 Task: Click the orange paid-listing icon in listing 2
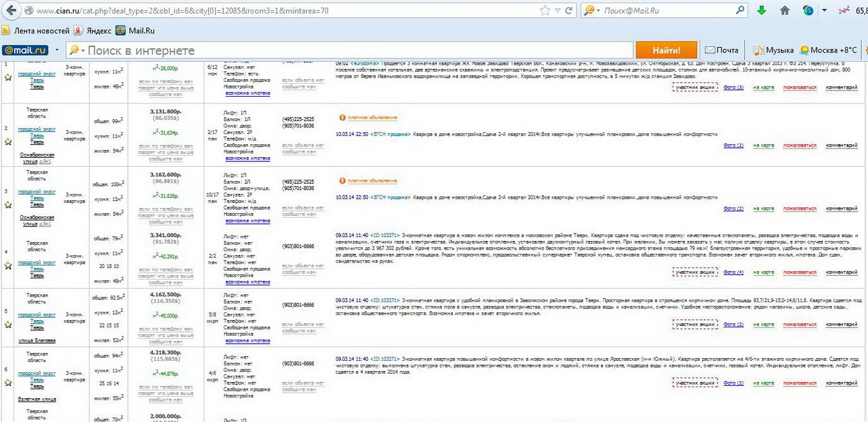[342, 118]
